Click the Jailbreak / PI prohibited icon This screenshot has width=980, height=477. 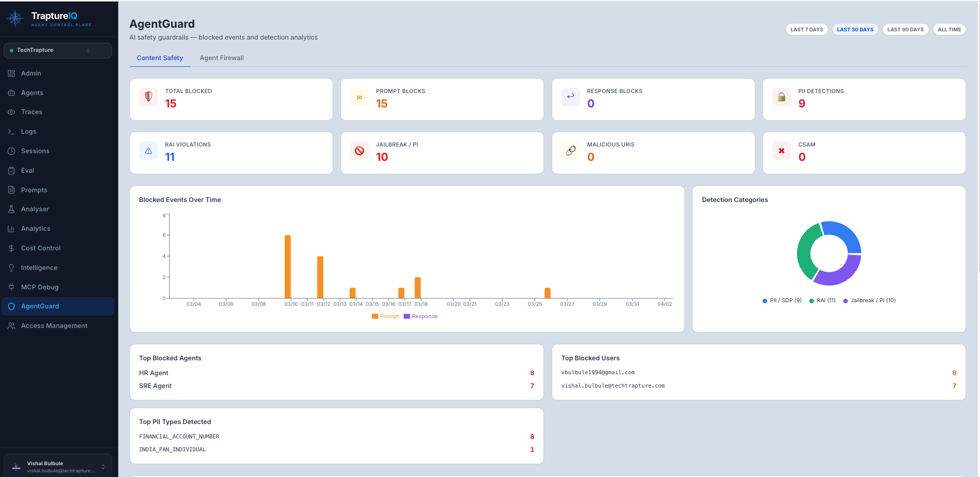359,151
